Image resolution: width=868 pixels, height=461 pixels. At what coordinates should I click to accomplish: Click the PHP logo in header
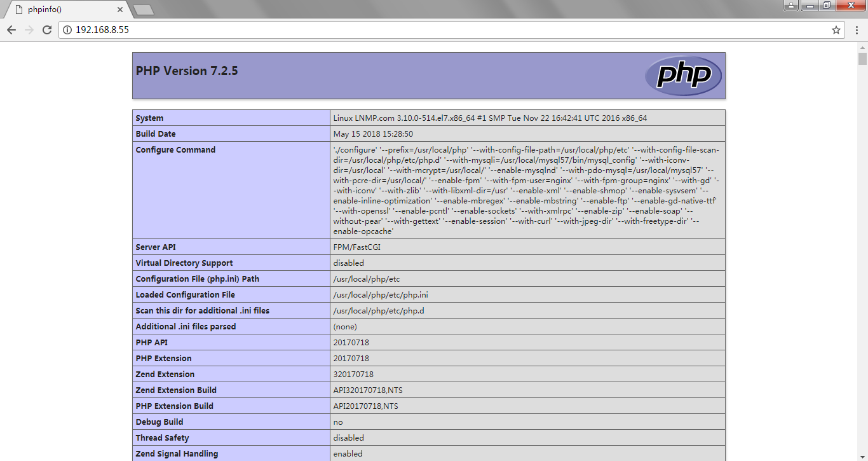[684, 76]
